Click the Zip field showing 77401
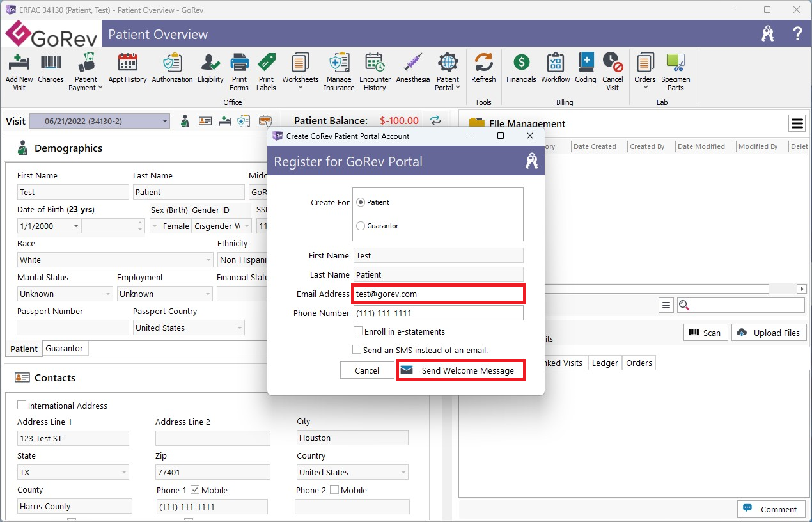Image resolution: width=812 pixels, height=522 pixels. pyautogui.click(x=213, y=472)
